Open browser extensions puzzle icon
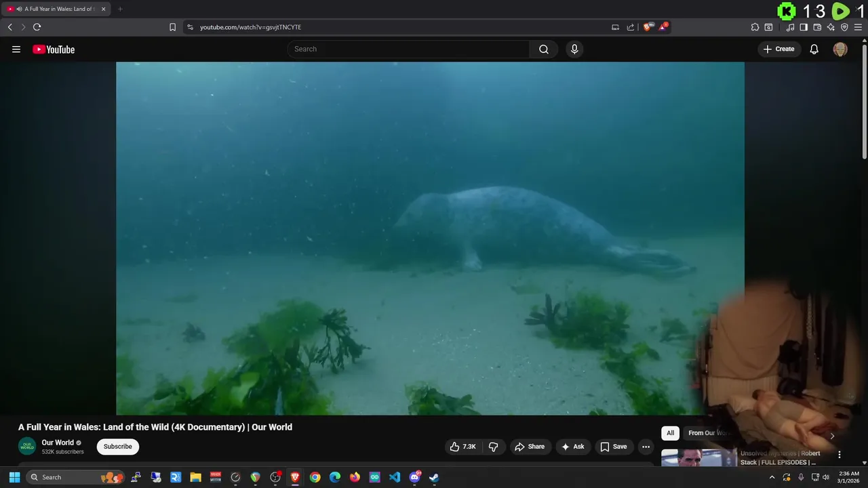 tap(755, 27)
